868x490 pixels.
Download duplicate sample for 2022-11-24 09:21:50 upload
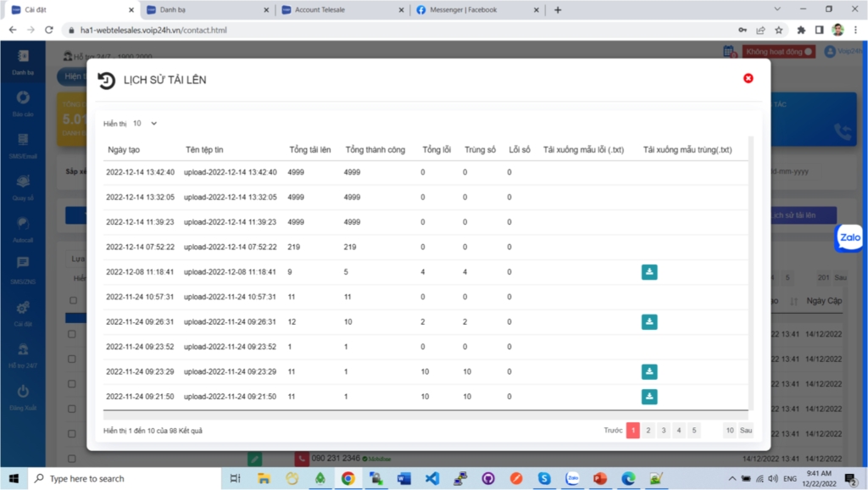pos(649,396)
